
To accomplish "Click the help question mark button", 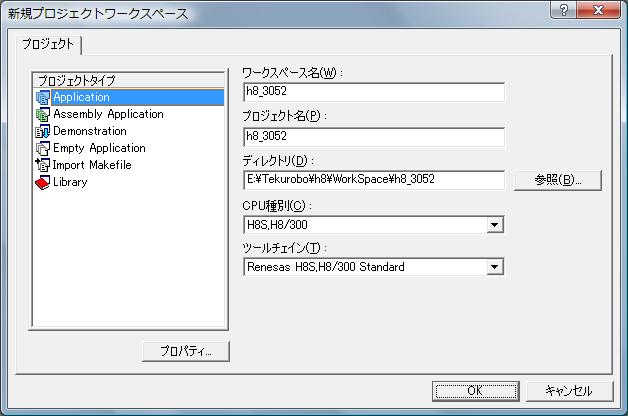I will click(565, 11).
